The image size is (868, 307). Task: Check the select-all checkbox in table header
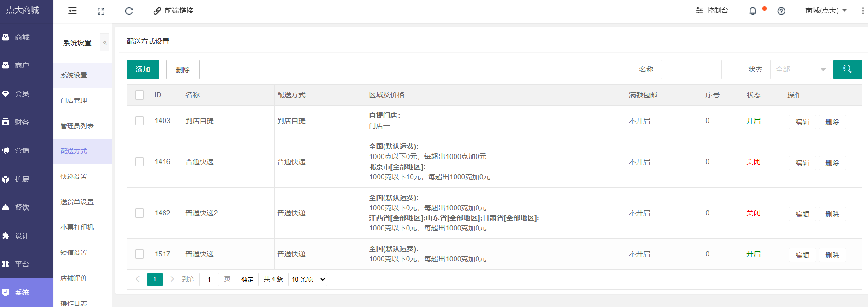pos(139,95)
